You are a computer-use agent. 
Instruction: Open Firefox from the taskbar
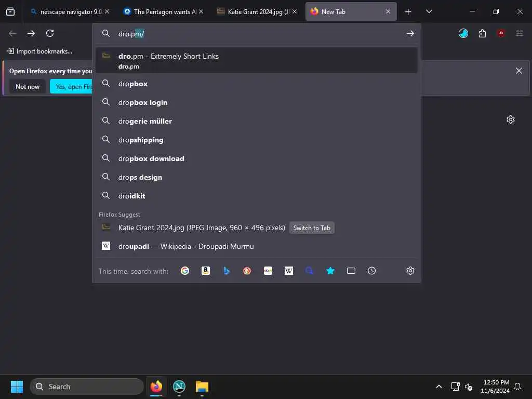click(156, 387)
